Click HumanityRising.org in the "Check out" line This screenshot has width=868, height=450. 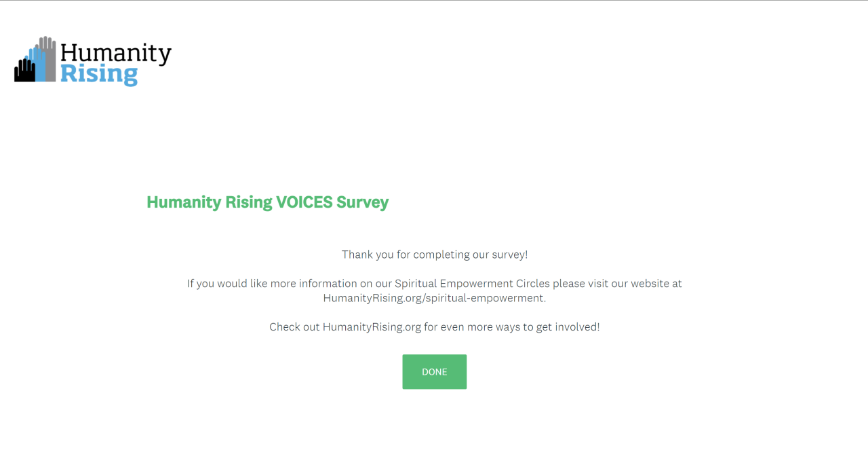click(372, 327)
